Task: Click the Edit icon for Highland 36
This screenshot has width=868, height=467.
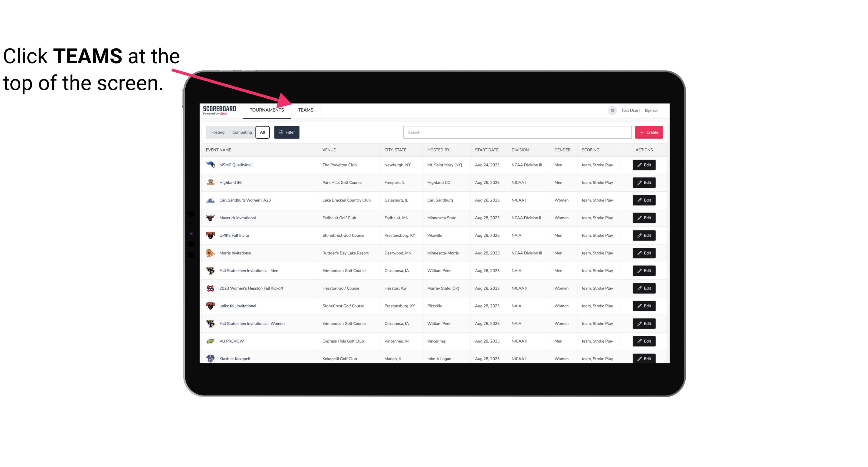Action: (x=644, y=182)
